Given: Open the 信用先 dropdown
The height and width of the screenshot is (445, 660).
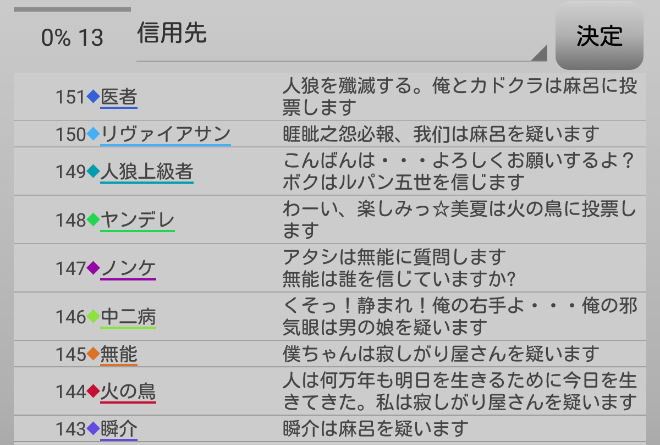Looking at the screenshot, I should tap(340, 37).
